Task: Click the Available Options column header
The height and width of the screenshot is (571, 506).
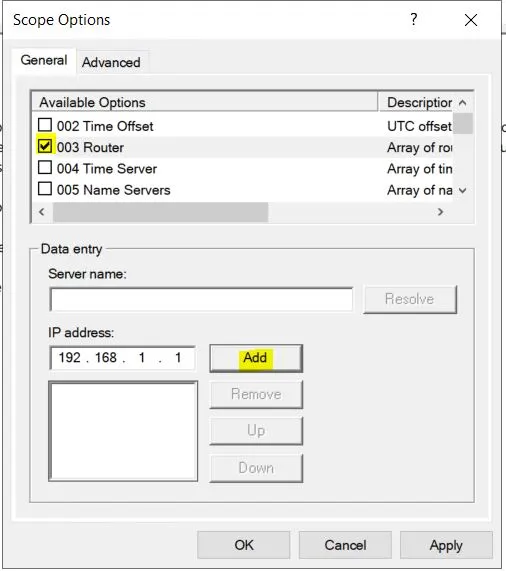Action: pos(205,102)
